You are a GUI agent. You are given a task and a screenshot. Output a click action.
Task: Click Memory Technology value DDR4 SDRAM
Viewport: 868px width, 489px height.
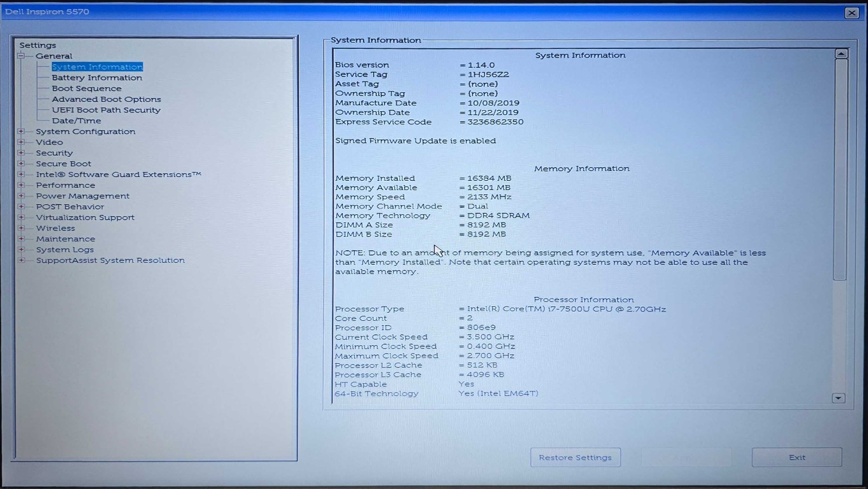pos(498,215)
